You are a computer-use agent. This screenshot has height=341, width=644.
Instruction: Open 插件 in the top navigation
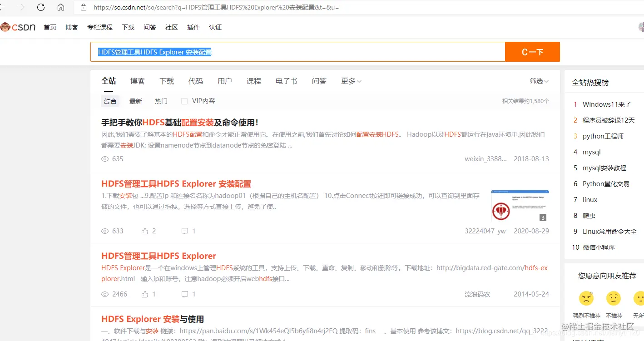[193, 27]
